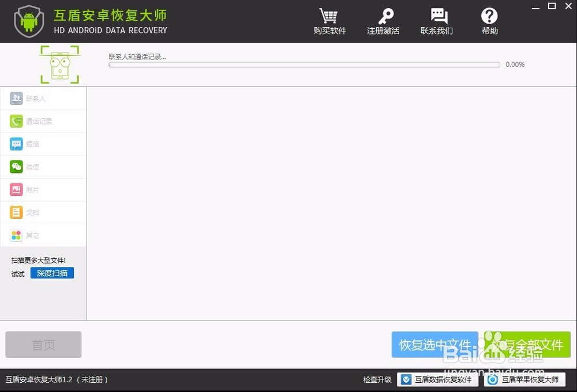The width and height of the screenshot is (577, 392).
Task: Click 检查升级 to check for updates
Action: click(x=377, y=379)
